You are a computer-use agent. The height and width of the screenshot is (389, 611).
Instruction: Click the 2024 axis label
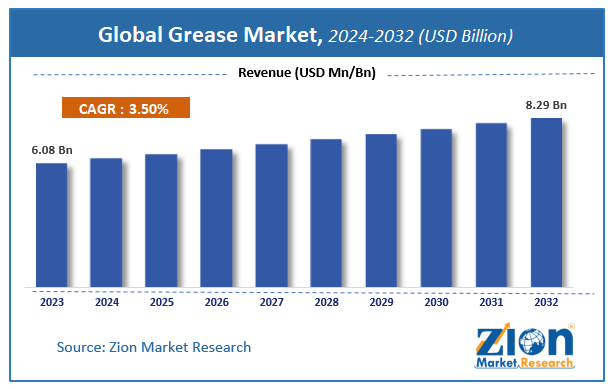107,302
